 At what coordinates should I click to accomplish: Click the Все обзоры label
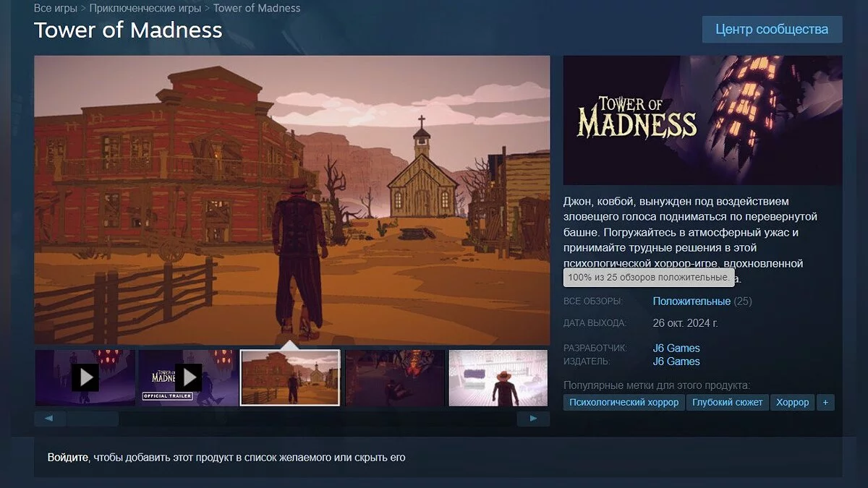tap(593, 301)
